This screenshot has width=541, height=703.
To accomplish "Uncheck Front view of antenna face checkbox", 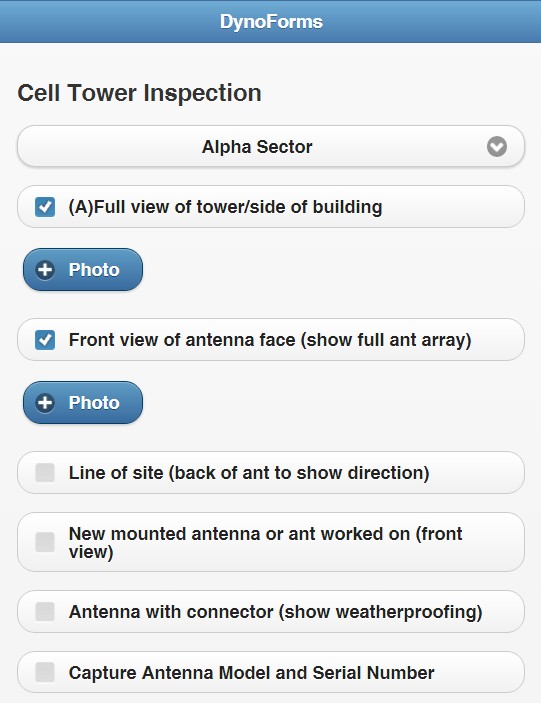I will click(x=45, y=340).
